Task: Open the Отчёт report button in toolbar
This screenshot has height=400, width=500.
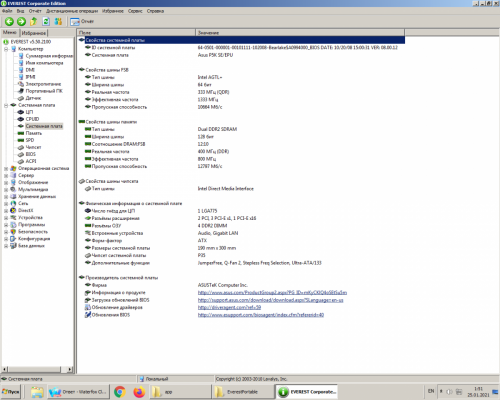Action: click(x=82, y=22)
